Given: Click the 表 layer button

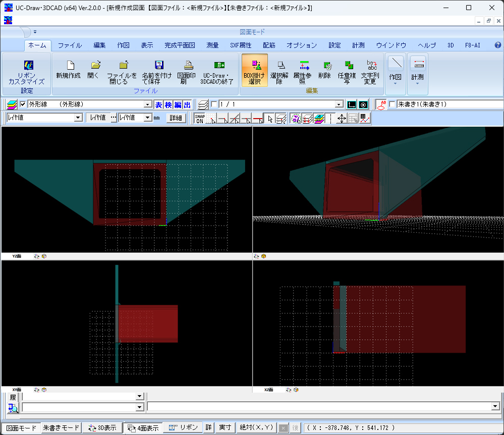Looking at the screenshot, I should 159,105.
